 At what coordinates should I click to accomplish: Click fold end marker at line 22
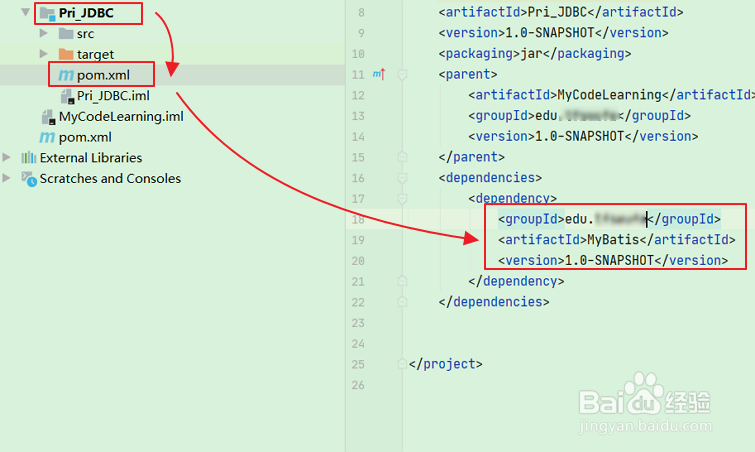coord(403,301)
